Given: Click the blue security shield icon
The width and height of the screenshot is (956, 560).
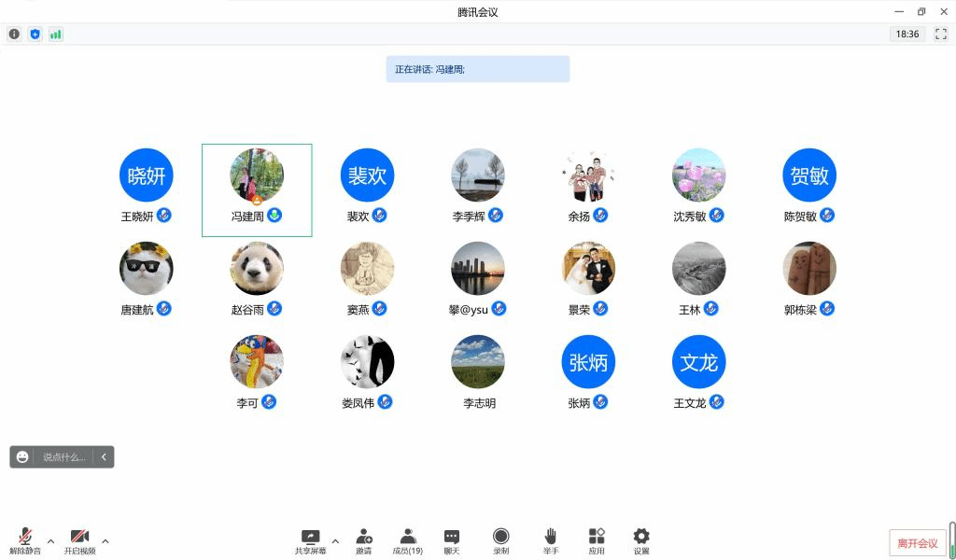Looking at the screenshot, I should pyautogui.click(x=35, y=35).
